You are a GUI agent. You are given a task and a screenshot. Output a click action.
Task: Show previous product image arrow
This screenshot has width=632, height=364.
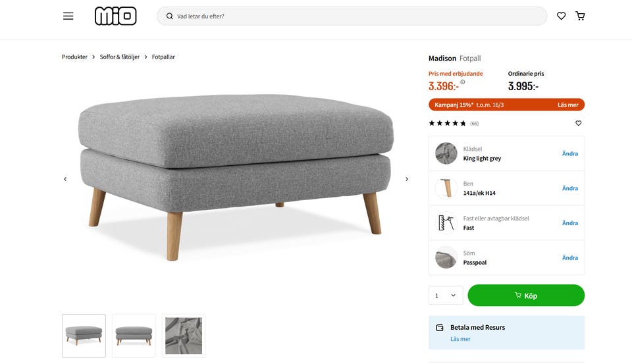65,179
